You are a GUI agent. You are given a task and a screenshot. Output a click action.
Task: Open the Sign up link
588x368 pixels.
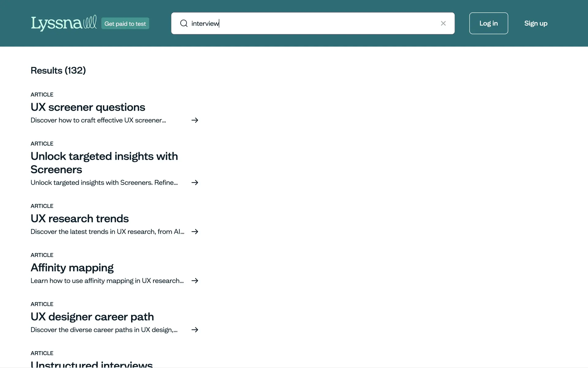pyautogui.click(x=536, y=23)
